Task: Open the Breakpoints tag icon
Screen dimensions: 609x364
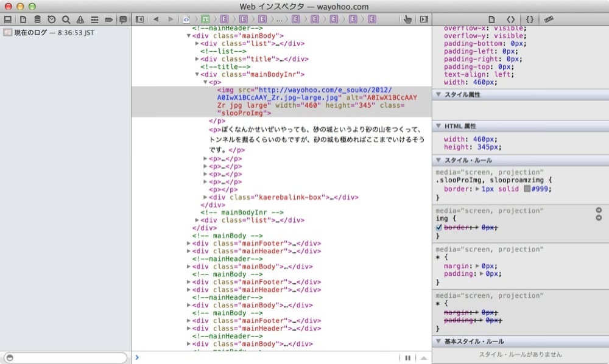Action: click(x=109, y=19)
